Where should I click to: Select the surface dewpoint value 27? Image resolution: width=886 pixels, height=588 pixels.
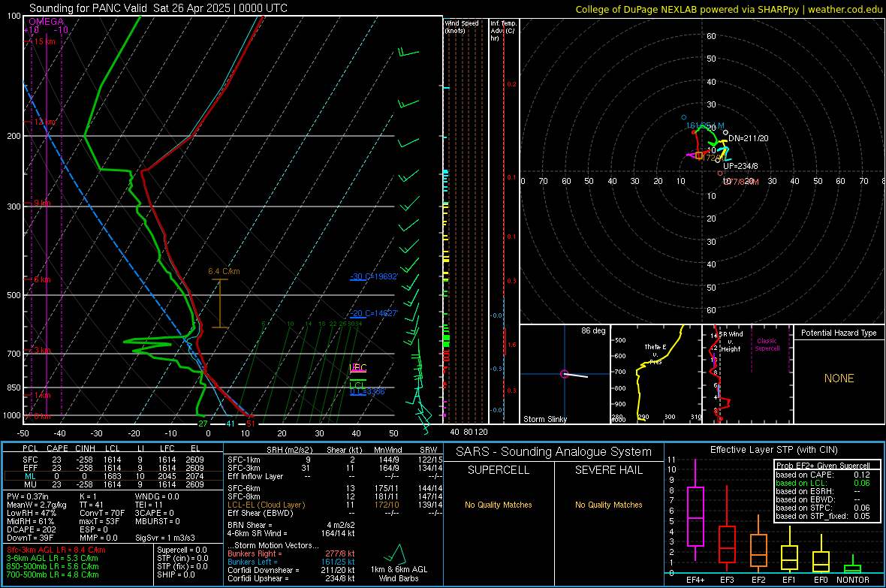click(203, 424)
